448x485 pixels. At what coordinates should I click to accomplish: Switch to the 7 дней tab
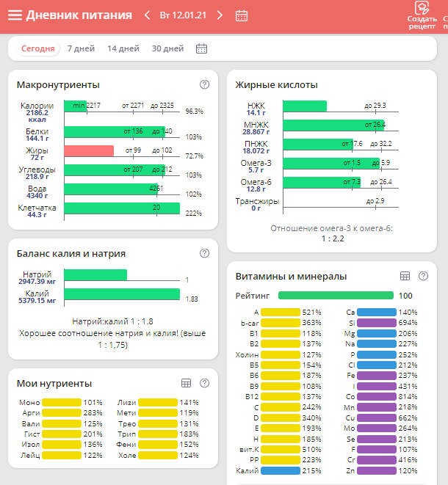point(81,48)
